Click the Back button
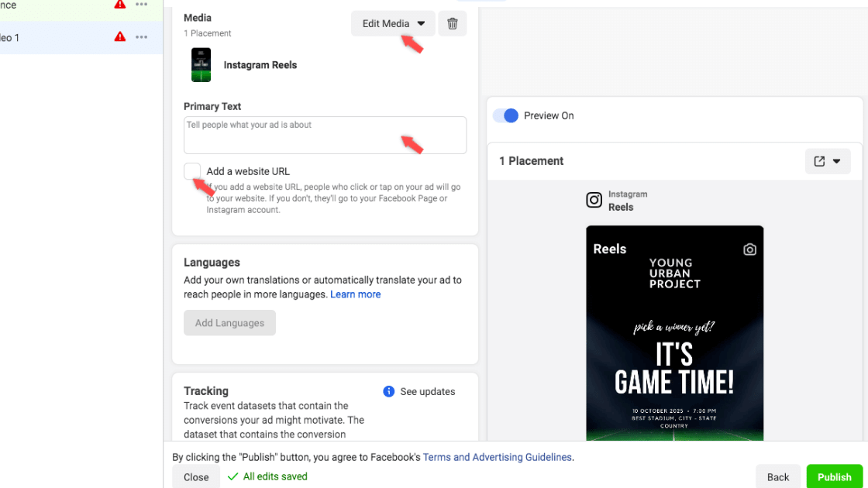The width and height of the screenshot is (868, 488). 777,476
